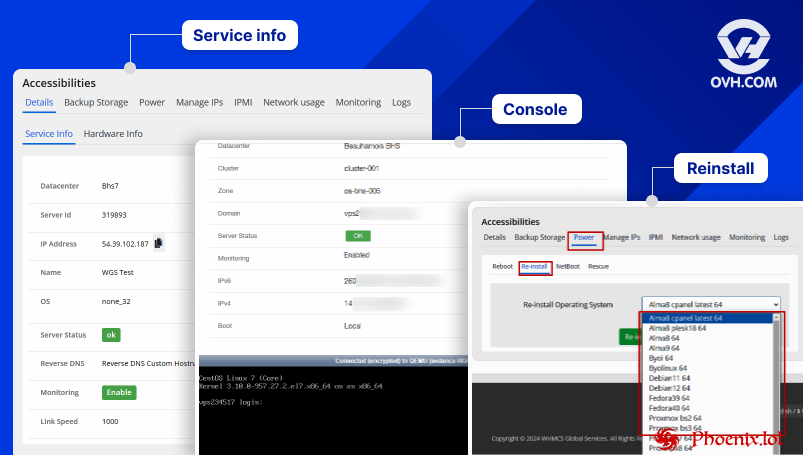Click the Server Id value 319893
Viewport: 803px width, 455px height.
(114, 215)
